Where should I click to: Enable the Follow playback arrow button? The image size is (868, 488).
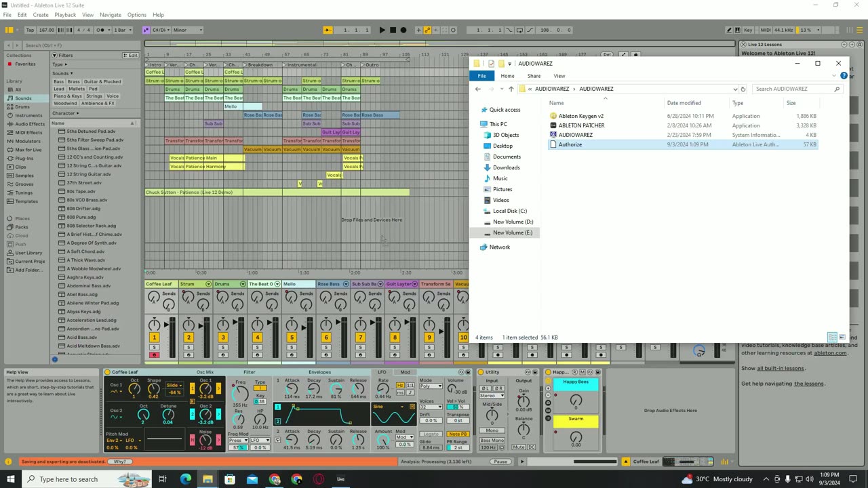click(x=328, y=30)
